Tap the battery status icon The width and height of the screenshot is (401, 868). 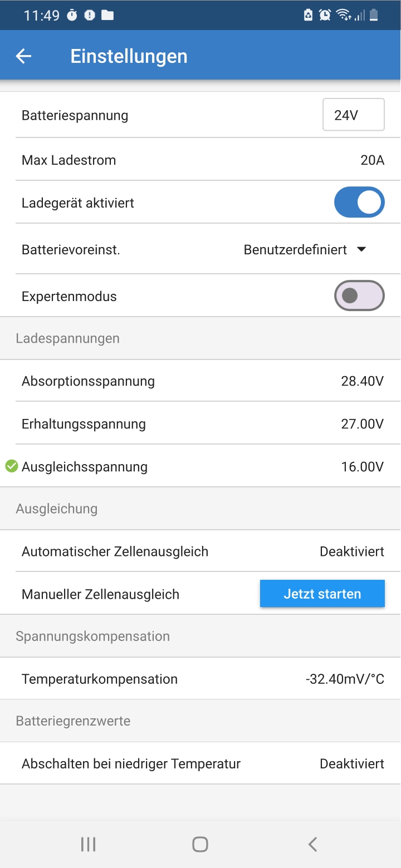coord(374,16)
